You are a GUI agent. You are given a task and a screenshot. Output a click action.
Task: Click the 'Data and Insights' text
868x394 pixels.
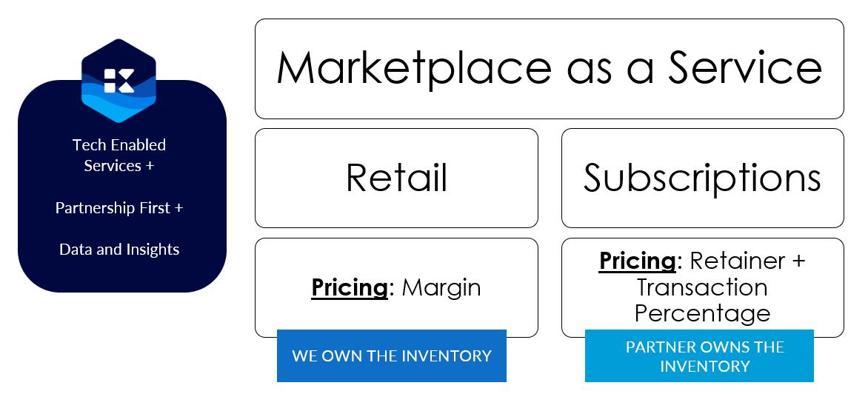coord(119,249)
